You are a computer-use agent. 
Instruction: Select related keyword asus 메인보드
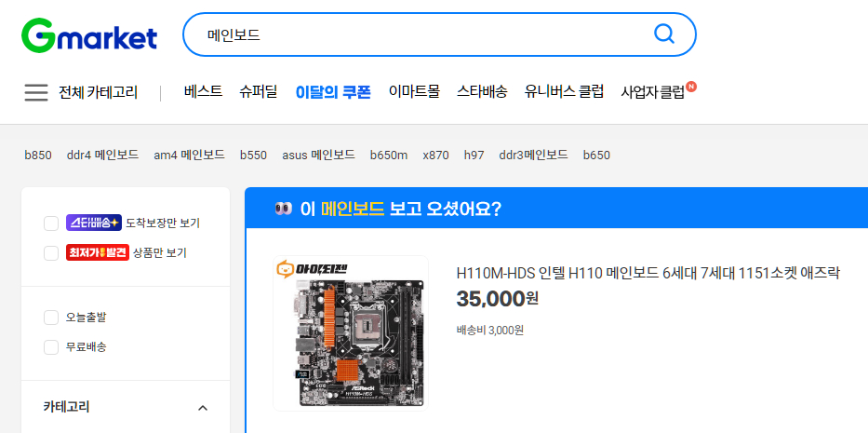tap(318, 156)
